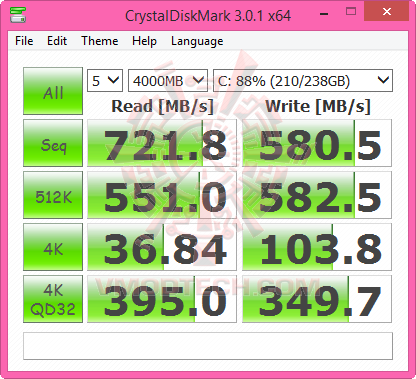
Task: Start the 4K QD32 benchmark test
Action: point(53,299)
